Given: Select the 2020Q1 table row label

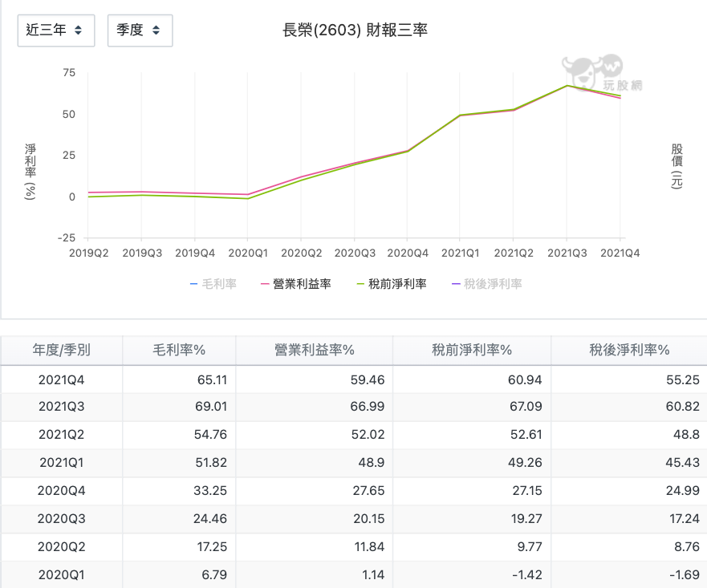Looking at the screenshot, I should [x=61, y=574].
